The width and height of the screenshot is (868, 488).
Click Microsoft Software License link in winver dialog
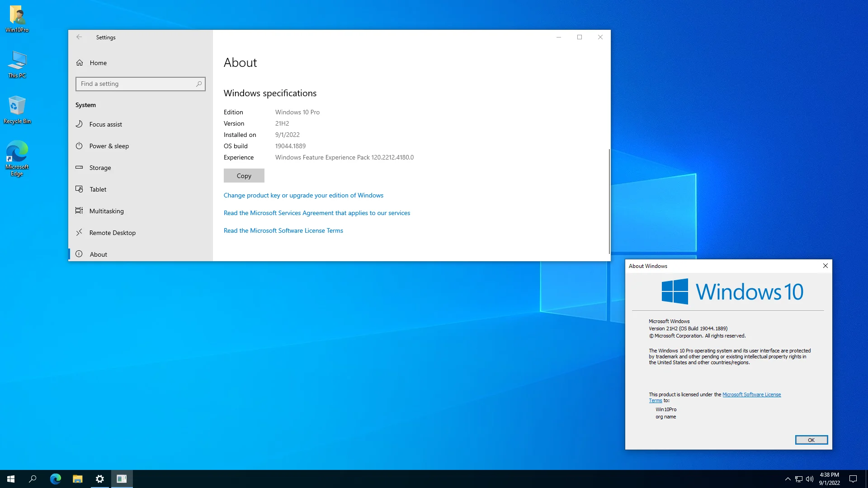751,394
